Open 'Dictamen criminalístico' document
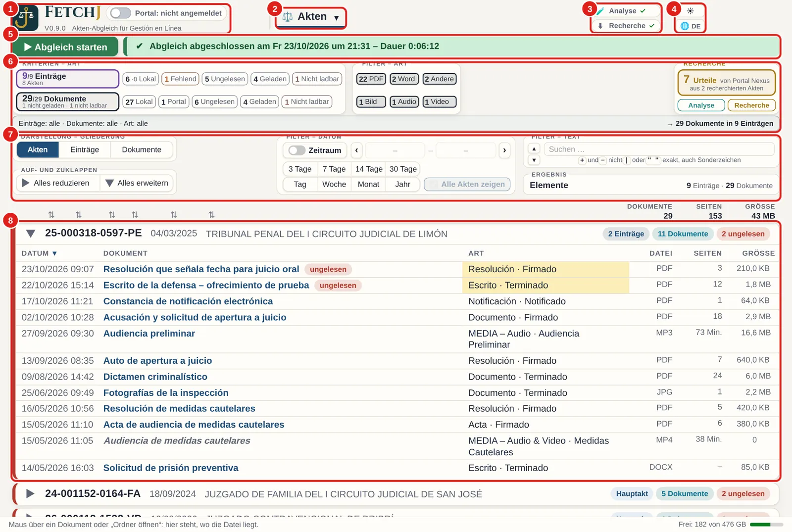 tap(155, 377)
